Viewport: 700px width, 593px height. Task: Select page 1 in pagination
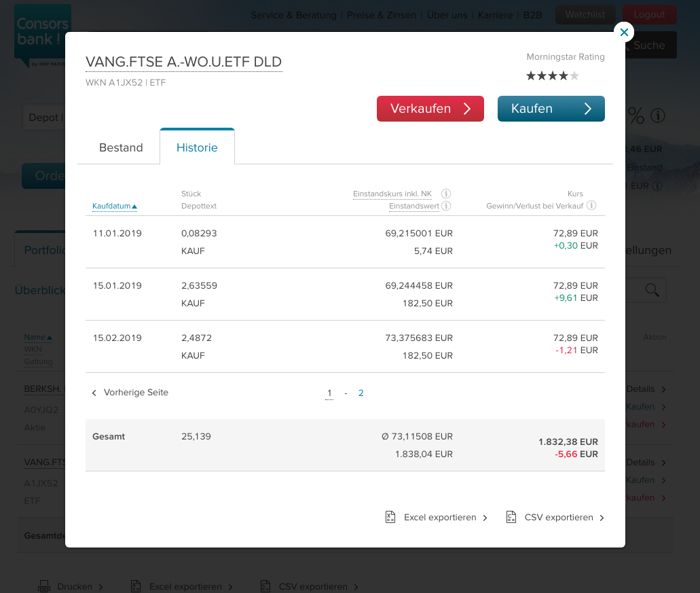(x=329, y=393)
